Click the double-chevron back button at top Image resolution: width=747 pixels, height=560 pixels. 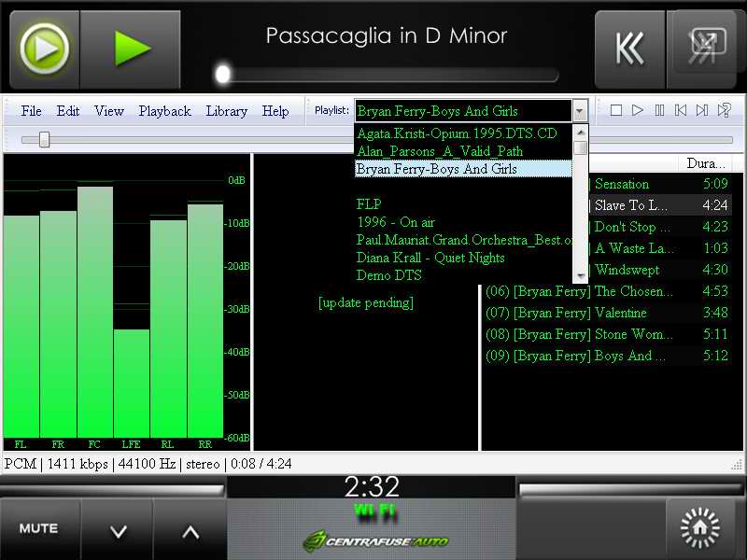click(x=629, y=49)
